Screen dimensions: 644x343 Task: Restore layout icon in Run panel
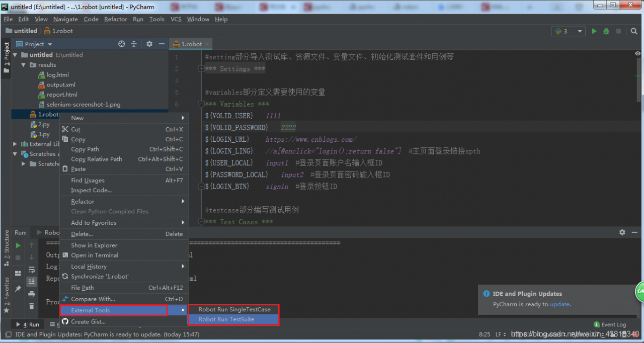coord(18,274)
